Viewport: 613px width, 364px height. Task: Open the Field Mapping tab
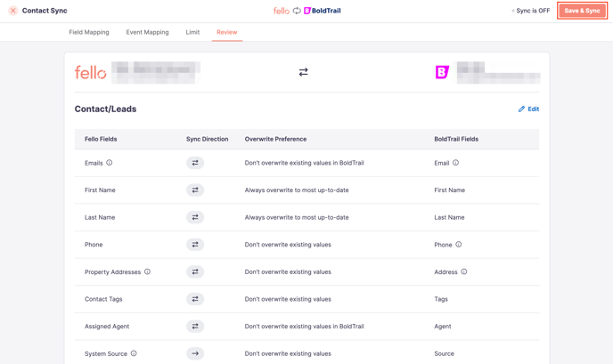tap(89, 32)
